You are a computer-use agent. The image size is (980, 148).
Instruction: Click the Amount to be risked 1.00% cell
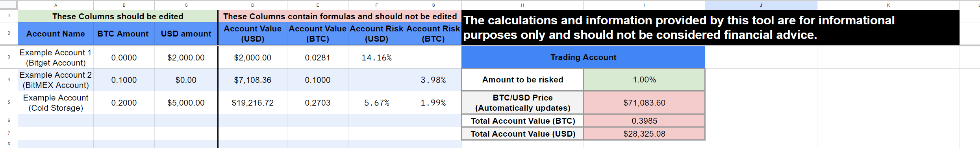pyautogui.click(x=644, y=80)
